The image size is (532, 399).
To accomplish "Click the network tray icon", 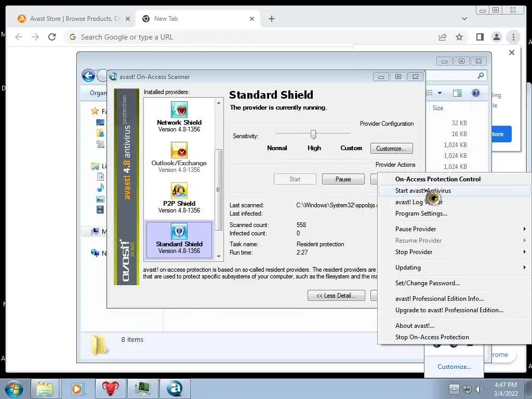I will point(467,389).
